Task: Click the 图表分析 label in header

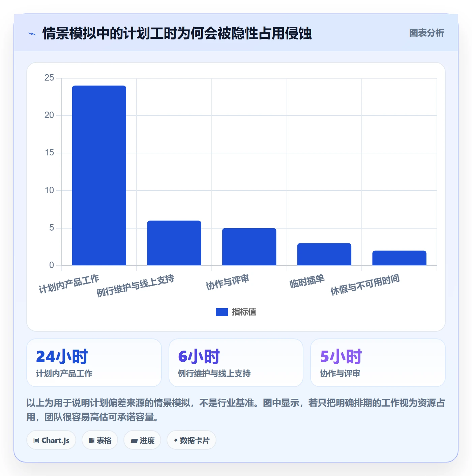Action: [426, 33]
